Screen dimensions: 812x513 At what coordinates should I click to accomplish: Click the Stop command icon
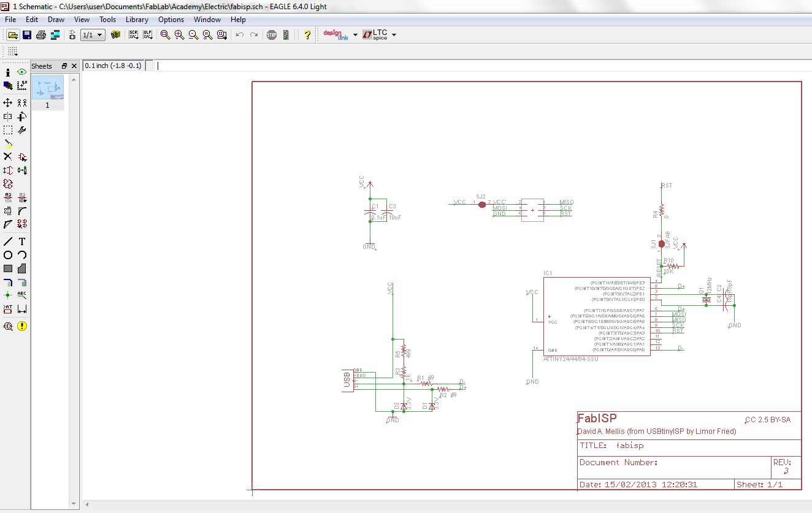pos(272,35)
